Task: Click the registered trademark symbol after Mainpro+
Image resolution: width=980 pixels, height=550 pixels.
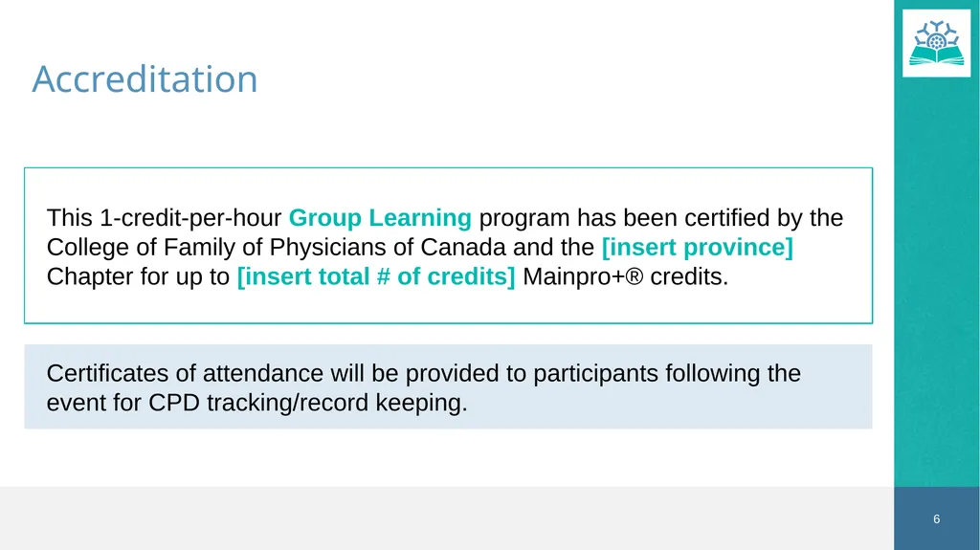Action: pyautogui.click(x=634, y=276)
